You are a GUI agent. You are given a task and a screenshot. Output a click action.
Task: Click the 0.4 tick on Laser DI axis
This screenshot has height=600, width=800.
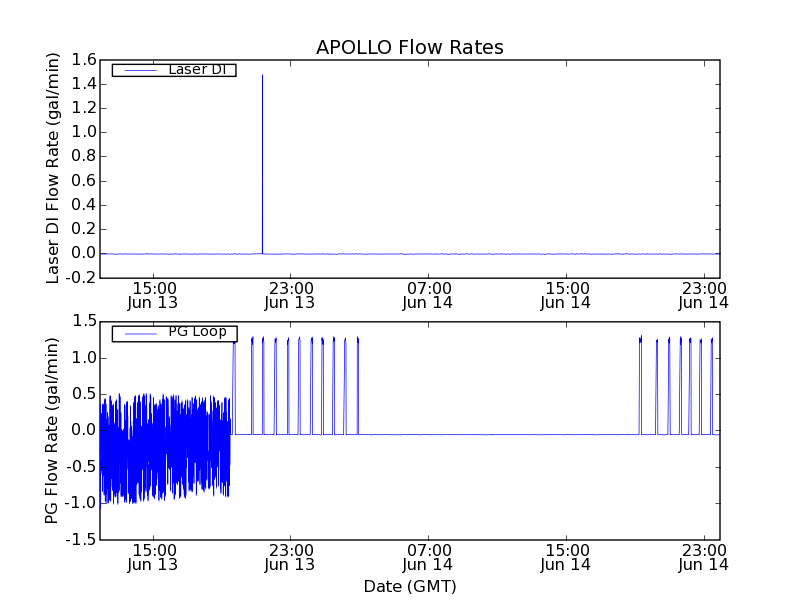pyautogui.click(x=84, y=205)
